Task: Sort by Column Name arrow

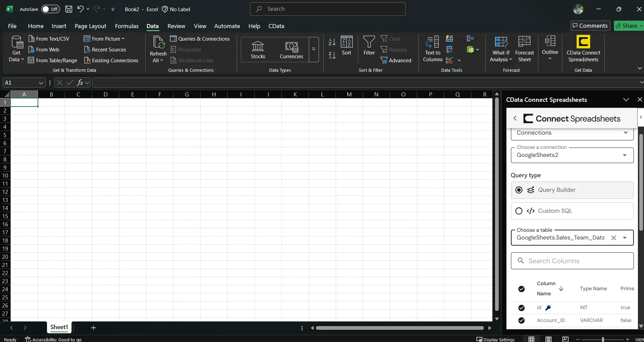Action: click(x=561, y=289)
